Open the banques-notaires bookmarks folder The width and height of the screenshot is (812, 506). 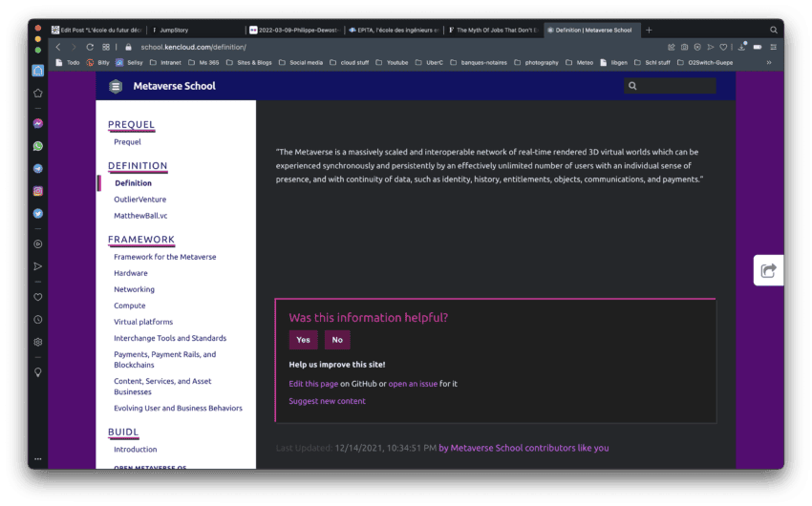tap(478, 63)
